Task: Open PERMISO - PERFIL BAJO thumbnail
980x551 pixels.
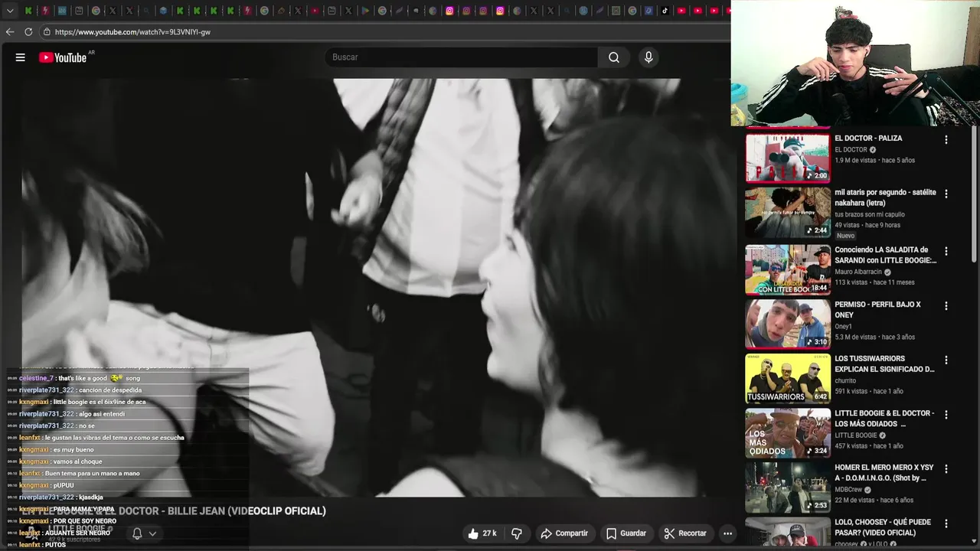Action: [788, 324]
